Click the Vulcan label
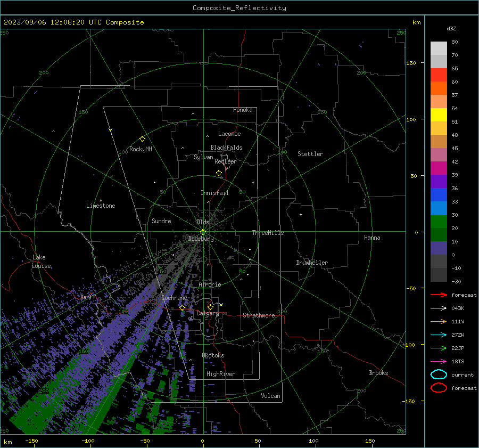Viewport: 479px width, 448px height. coord(270,396)
